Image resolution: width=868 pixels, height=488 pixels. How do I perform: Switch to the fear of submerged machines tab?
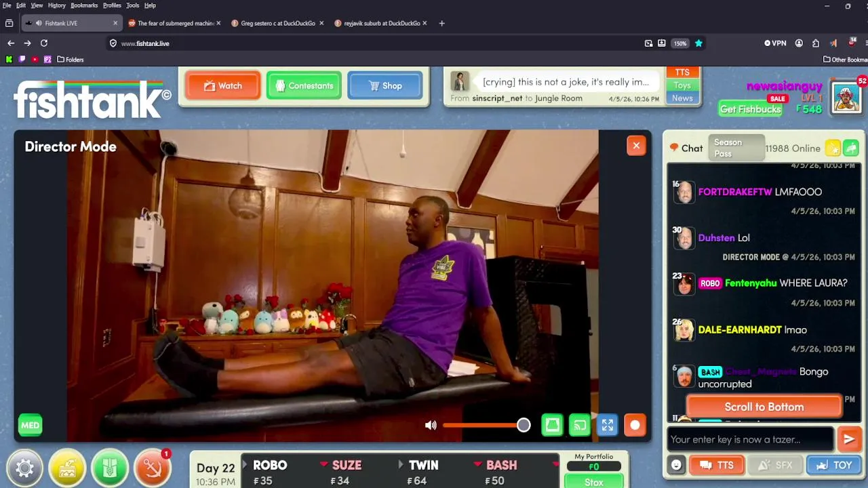[x=176, y=23]
